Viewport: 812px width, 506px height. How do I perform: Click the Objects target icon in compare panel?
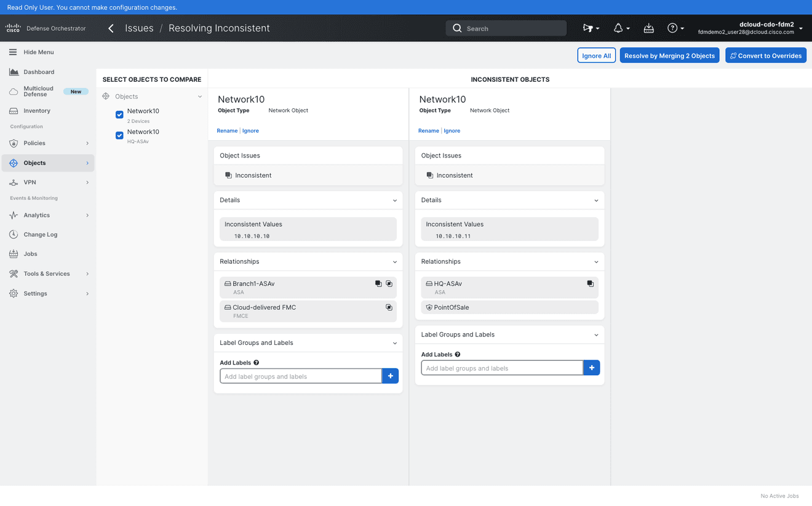(106, 97)
